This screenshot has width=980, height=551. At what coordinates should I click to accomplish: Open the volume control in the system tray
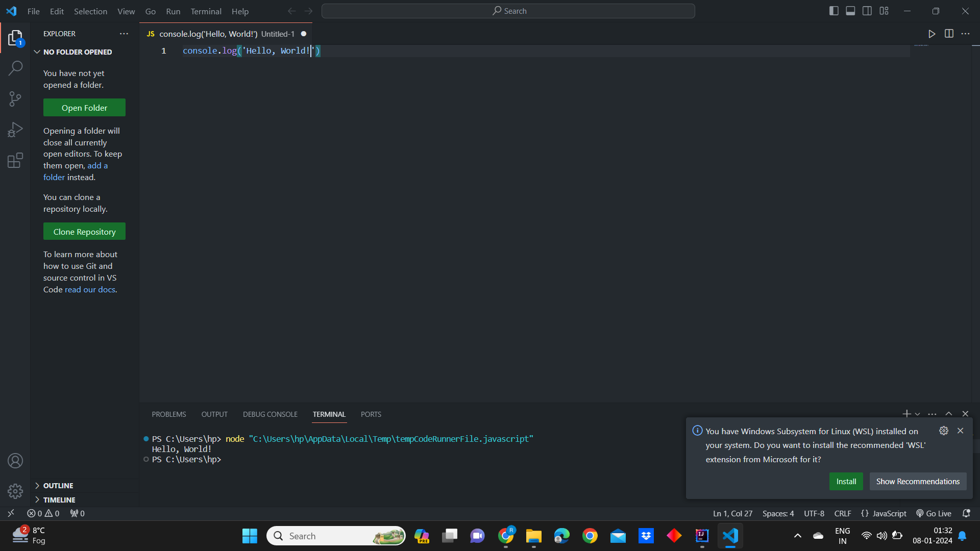[x=882, y=536]
